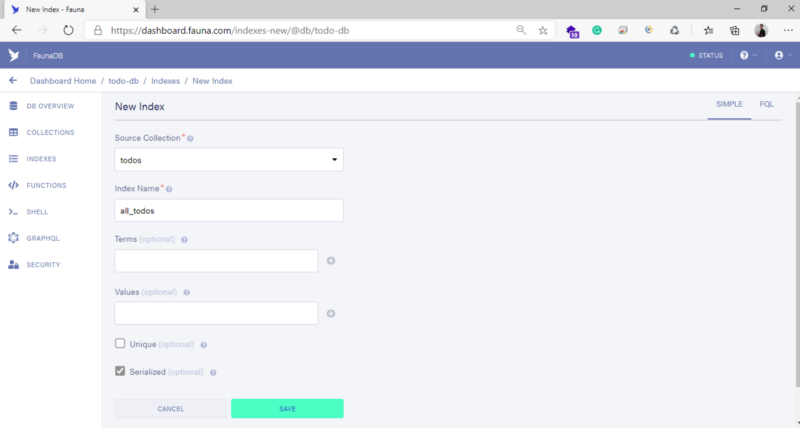Open the Source Collection todos dropdown
Screen dimensions: 800x428
pyautogui.click(x=229, y=160)
